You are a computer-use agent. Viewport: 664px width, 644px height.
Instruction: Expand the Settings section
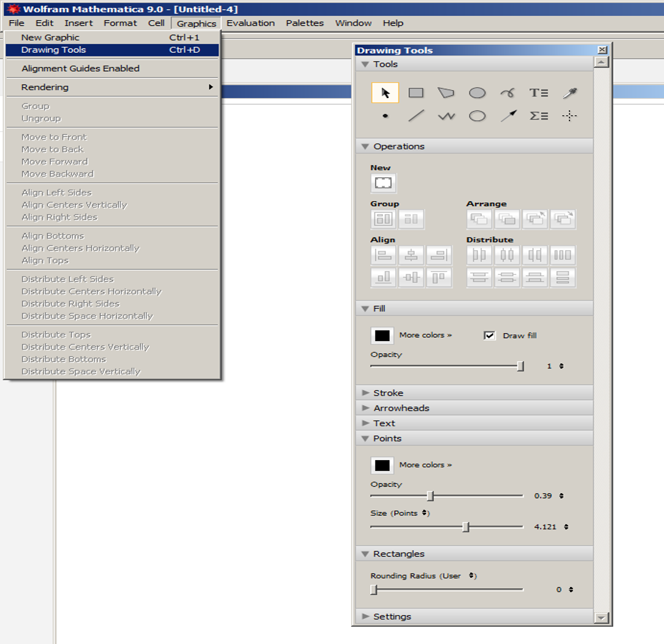(366, 616)
